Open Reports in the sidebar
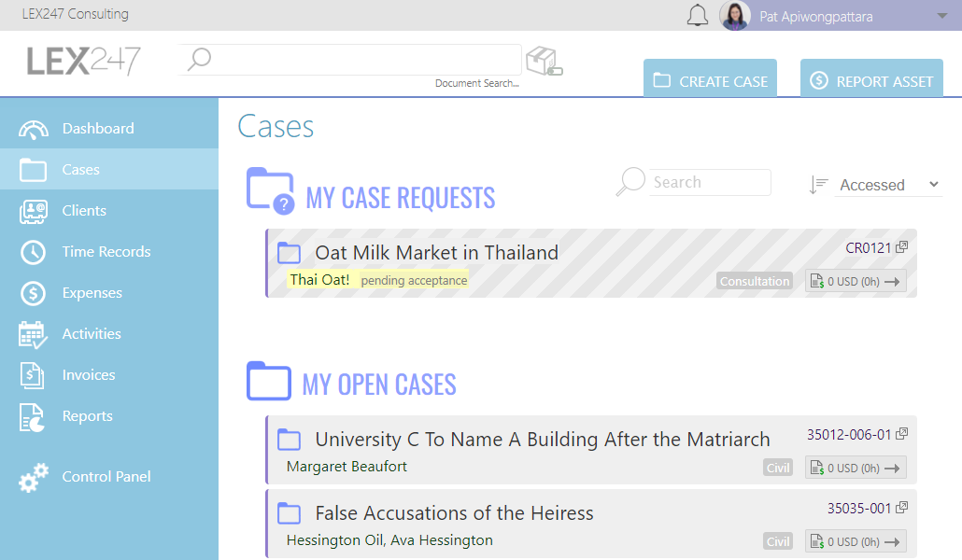This screenshot has height=560, width=962. pos(109,416)
